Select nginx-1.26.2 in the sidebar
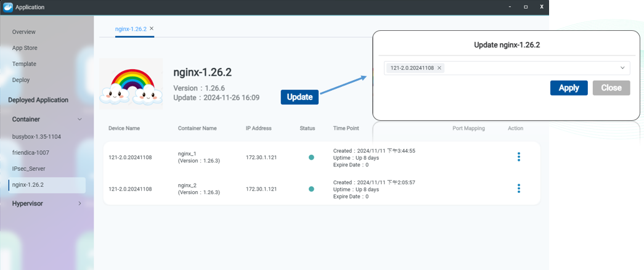This screenshot has width=644, height=270. pyautogui.click(x=47, y=185)
